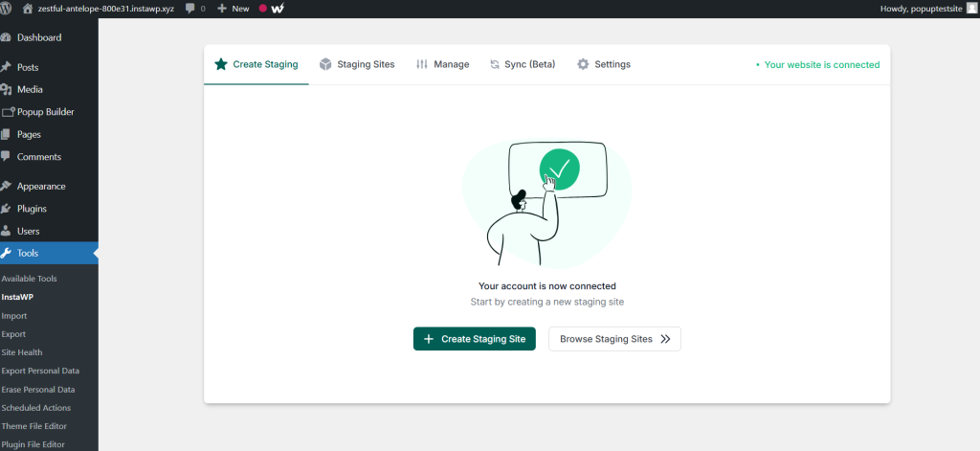Image resolution: width=980 pixels, height=451 pixels.
Task: Click the WordPress logo in admin bar
Action: [x=6, y=8]
